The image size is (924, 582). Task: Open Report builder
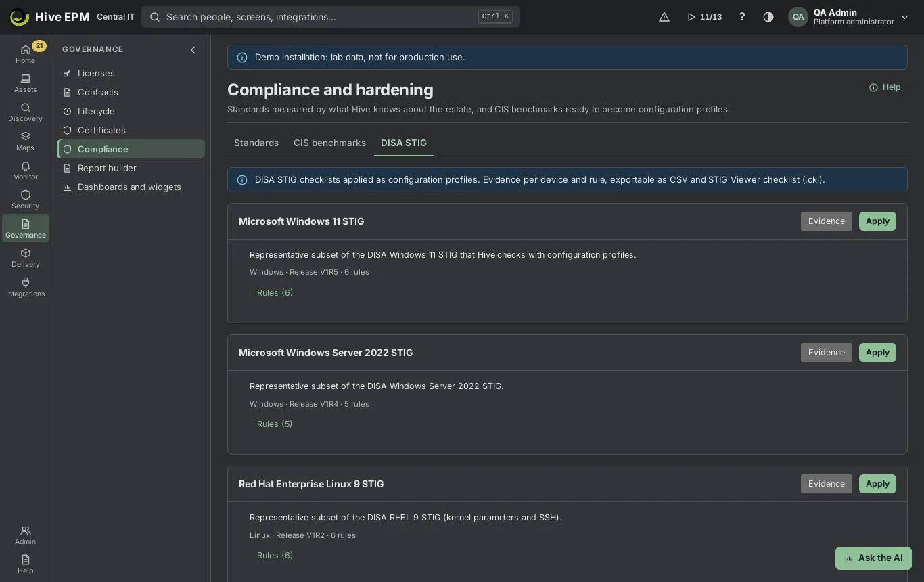click(x=131, y=168)
